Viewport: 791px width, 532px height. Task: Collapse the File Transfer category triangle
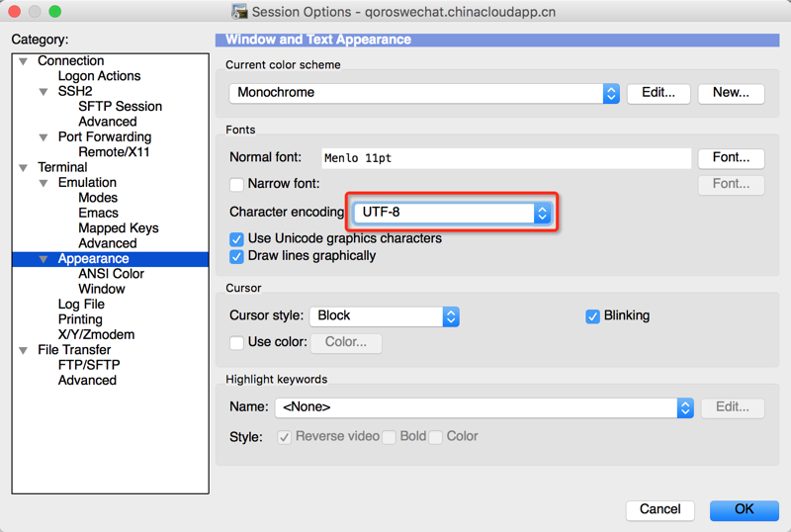pyautogui.click(x=23, y=350)
